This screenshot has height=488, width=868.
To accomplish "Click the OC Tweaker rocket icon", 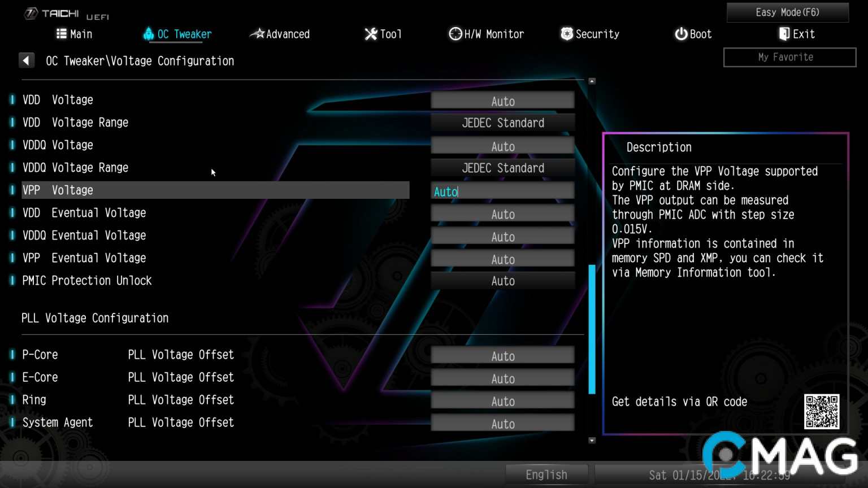I will 148,34.
